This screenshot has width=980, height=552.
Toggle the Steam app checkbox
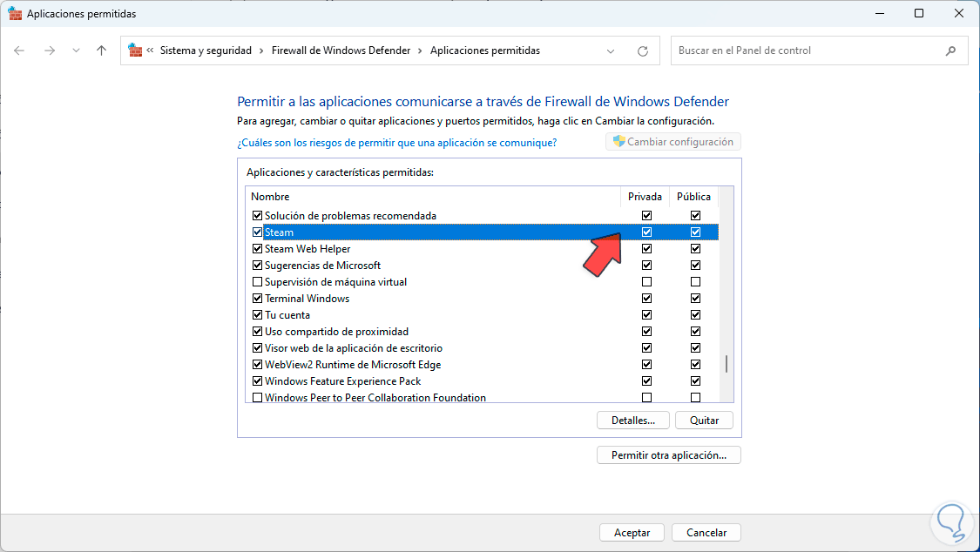[257, 232]
